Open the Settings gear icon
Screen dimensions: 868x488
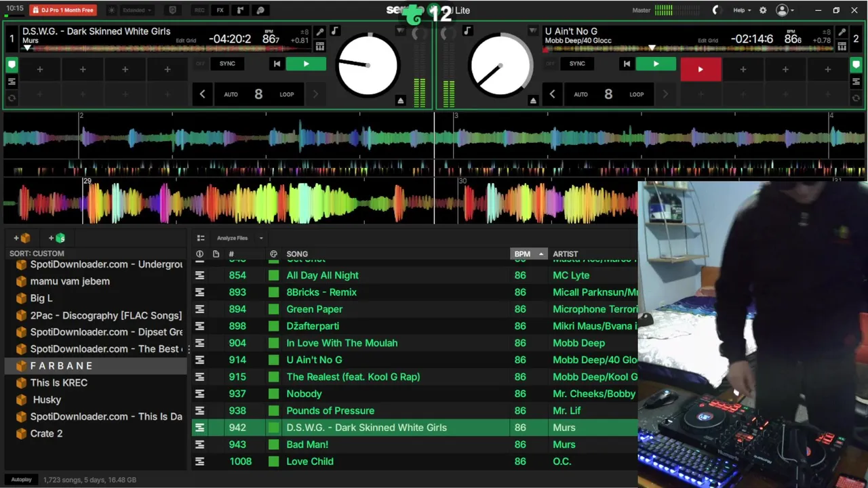coord(763,10)
